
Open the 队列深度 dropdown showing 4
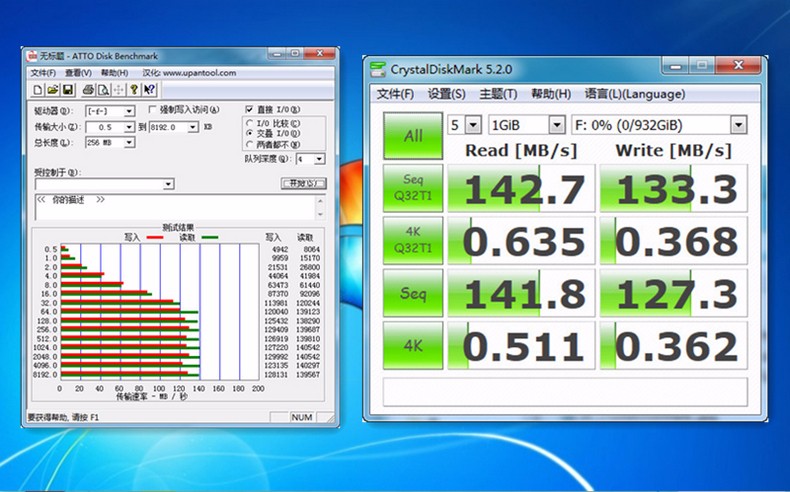(319, 159)
